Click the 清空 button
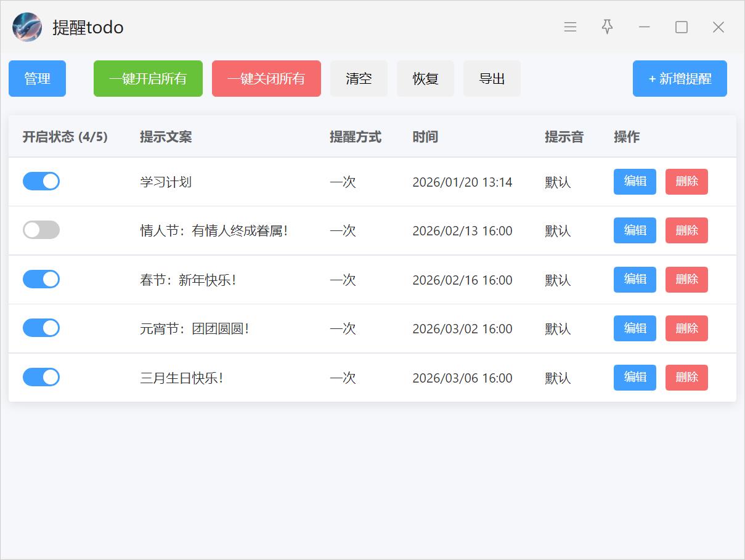This screenshot has width=745, height=560. tap(359, 79)
